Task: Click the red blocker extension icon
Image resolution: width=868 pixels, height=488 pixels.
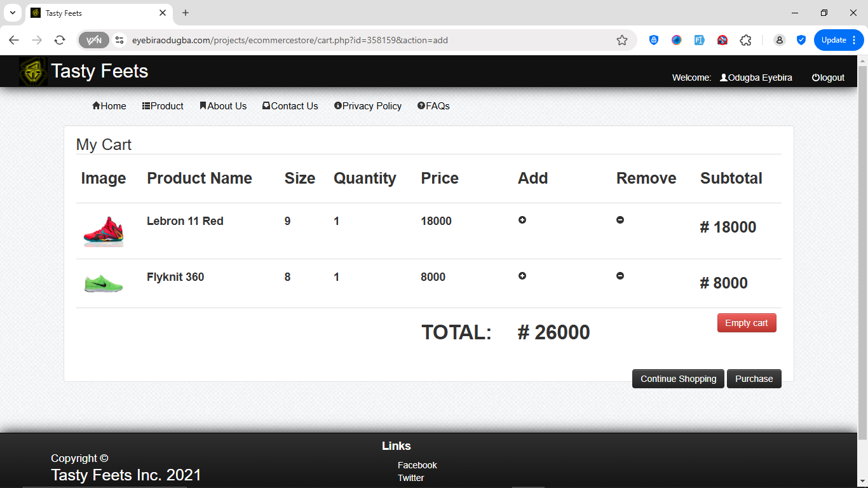Action: 722,40
